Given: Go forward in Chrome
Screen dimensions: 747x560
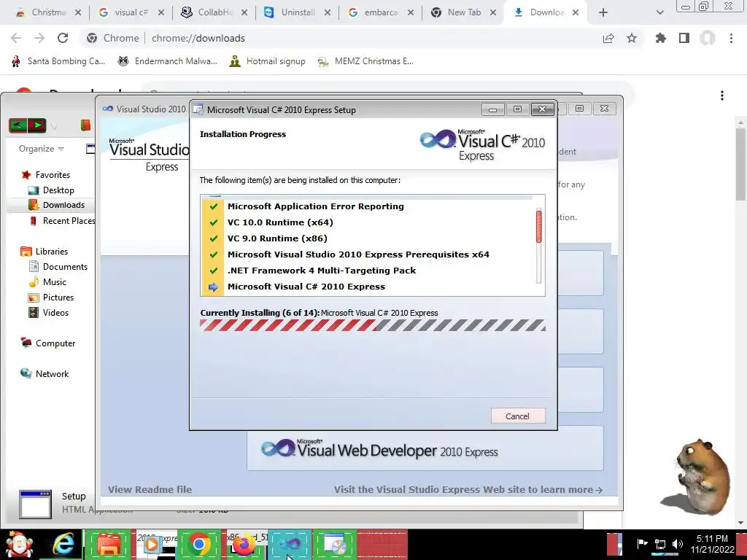Looking at the screenshot, I should pos(39,38).
